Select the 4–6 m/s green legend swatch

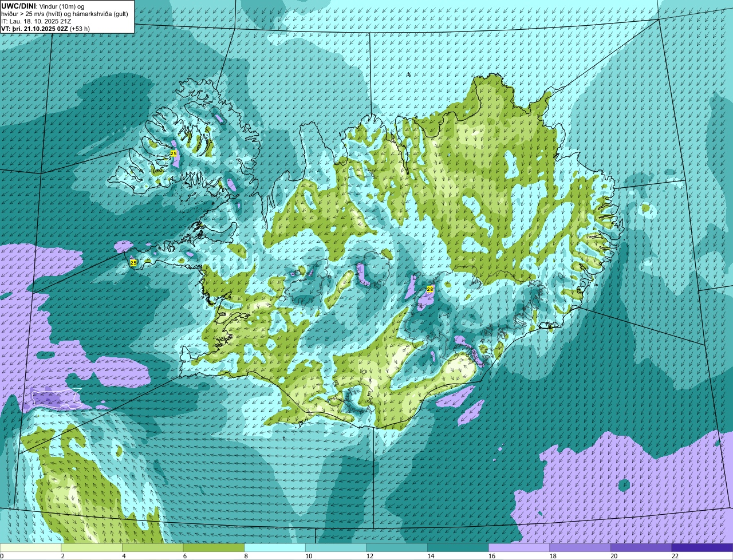(x=152, y=547)
